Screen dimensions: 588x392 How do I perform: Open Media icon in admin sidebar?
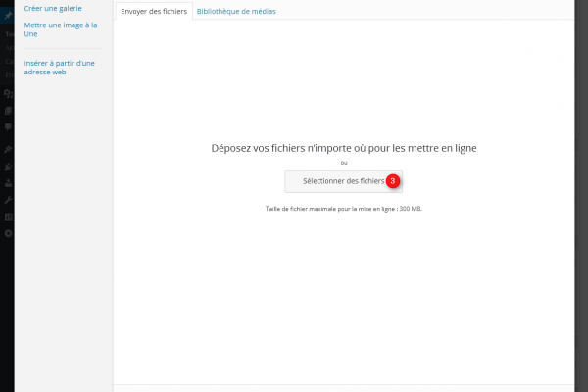point(8,94)
